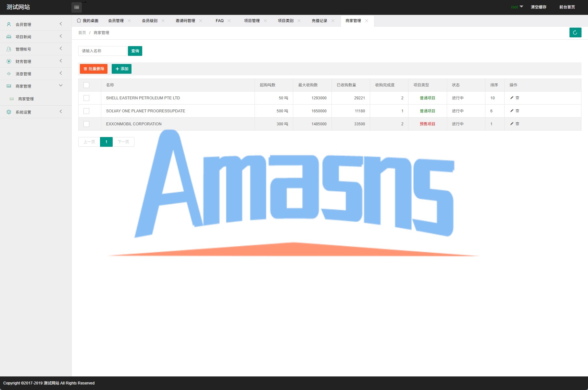The width and height of the screenshot is (588, 390).
Task: Toggle the sidebar hamburger menu icon
Action: (77, 7)
